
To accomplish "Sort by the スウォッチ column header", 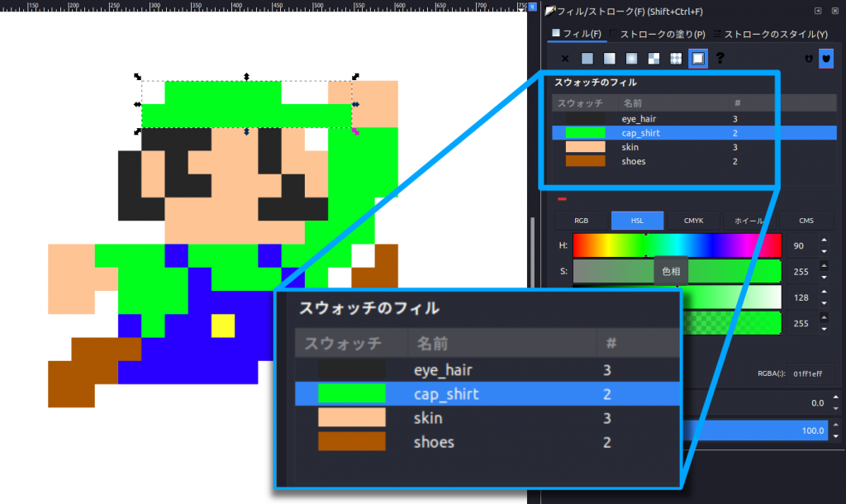I will (585, 103).
